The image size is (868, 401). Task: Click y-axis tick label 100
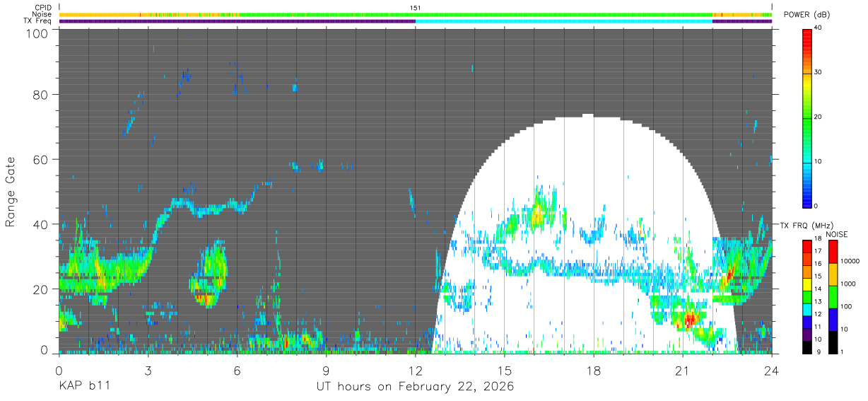[x=38, y=33]
